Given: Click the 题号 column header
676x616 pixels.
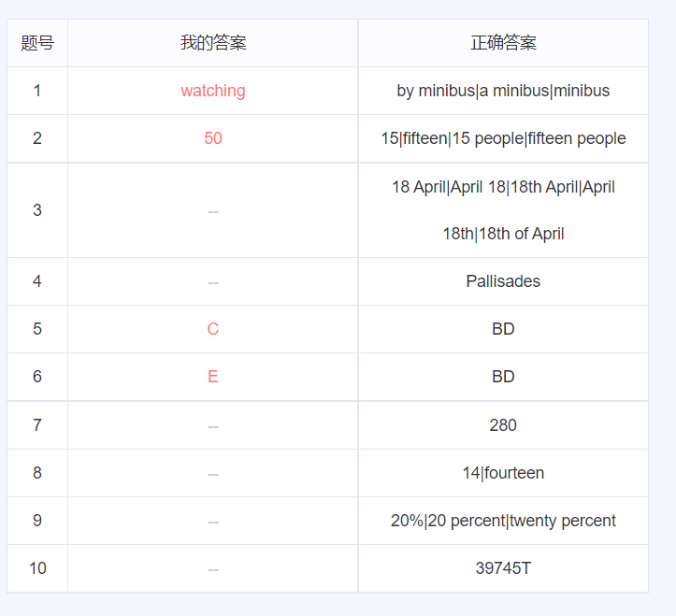Looking at the screenshot, I should click(37, 43).
